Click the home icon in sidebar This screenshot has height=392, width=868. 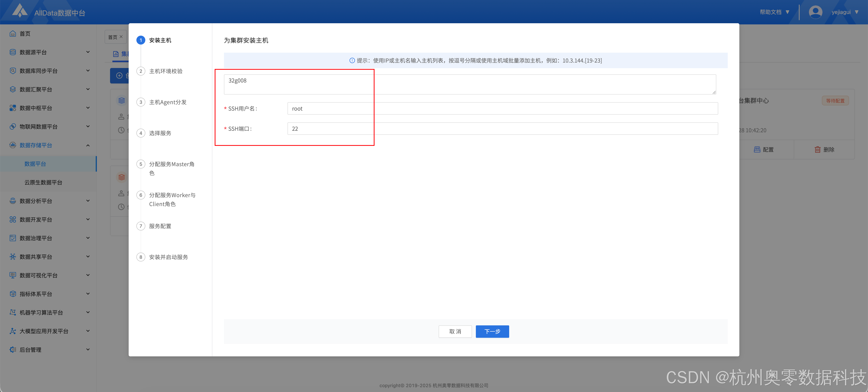coord(13,34)
